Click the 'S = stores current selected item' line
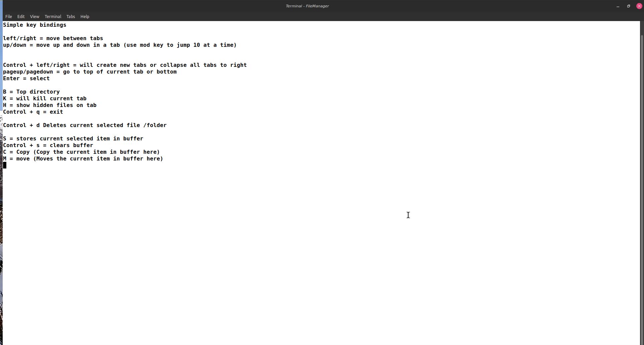Image resolution: width=644 pixels, height=345 pixels. [x=73, y=139]
